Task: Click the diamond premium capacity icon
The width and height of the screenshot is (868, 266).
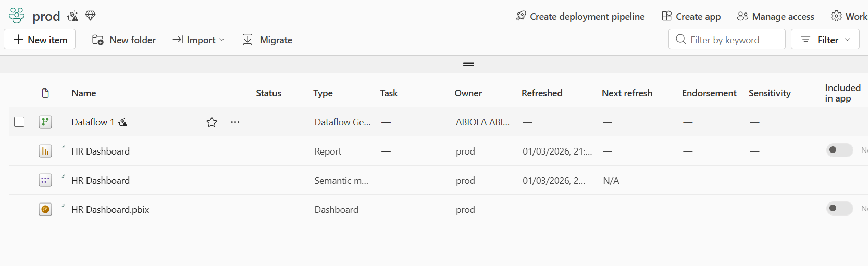Action: [x=91, y=16]
